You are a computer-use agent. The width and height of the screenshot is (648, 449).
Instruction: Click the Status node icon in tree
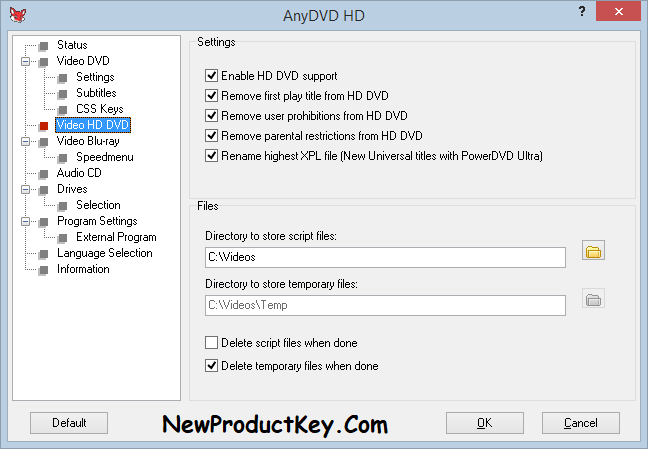pos(43,45)
